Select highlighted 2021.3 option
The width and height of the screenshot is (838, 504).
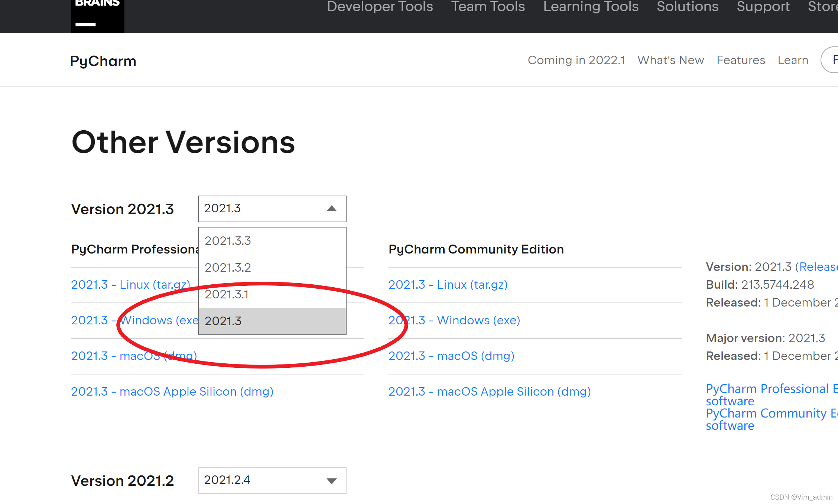click(x=223, y=321)
